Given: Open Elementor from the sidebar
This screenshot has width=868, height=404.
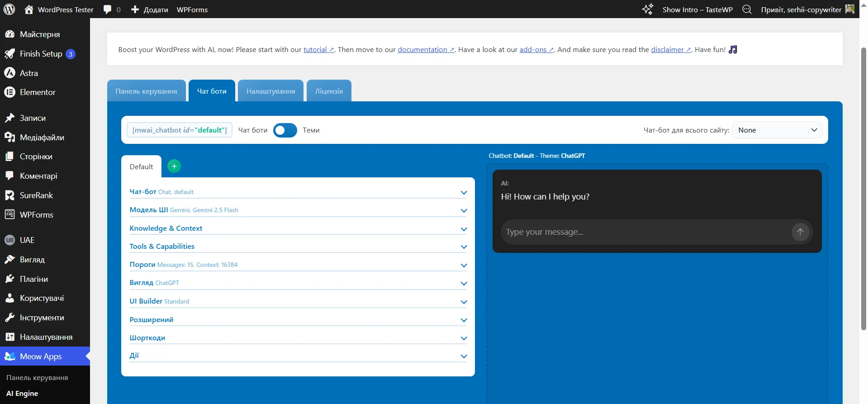Looking at the screenshot, I should tap(38, 92).
